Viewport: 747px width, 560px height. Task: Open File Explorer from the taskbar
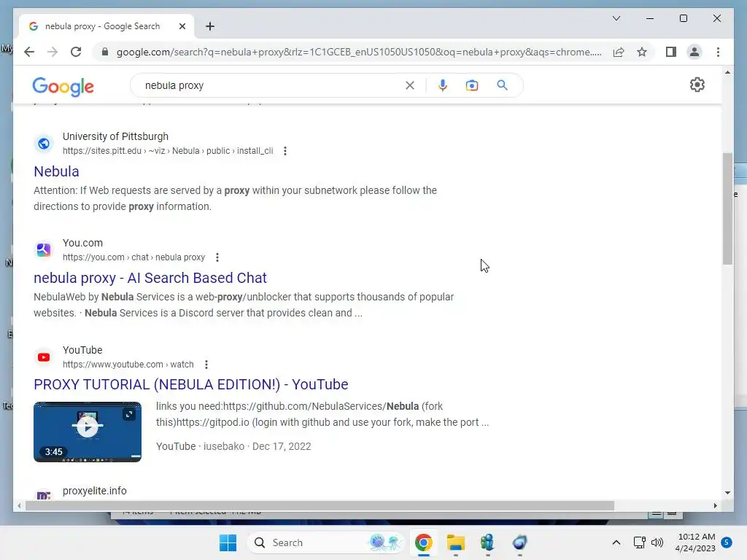point(455,542)
